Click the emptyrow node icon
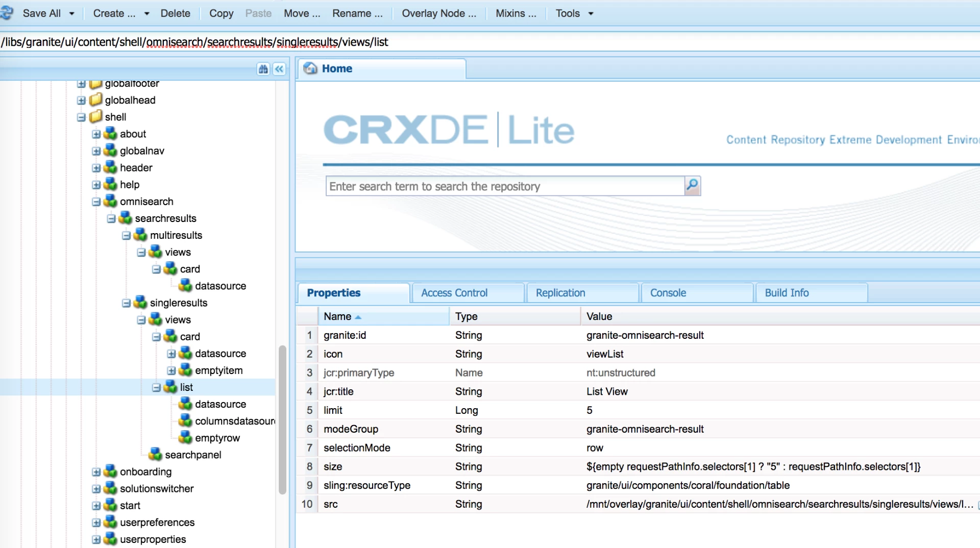Viewport: 980px width, 548px height. 186,437
